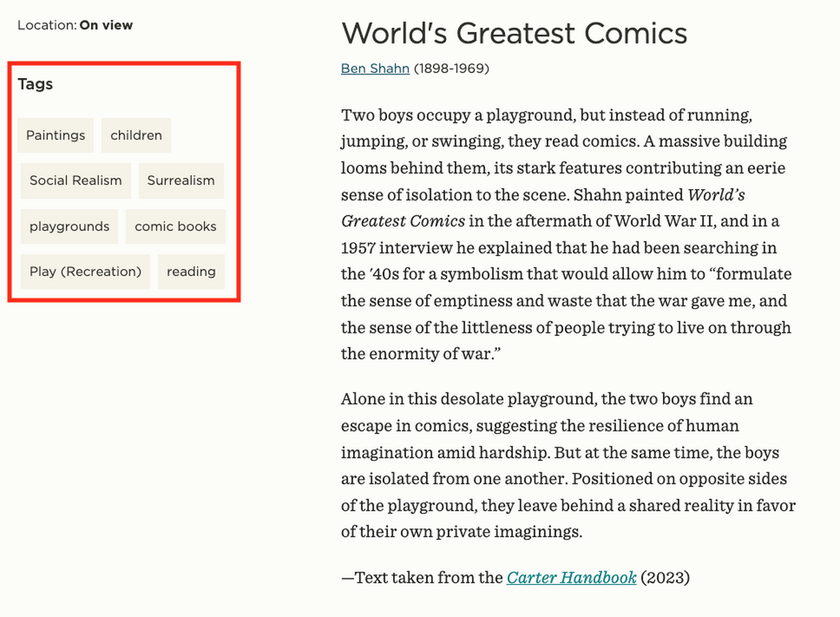Follow the Carter Handbook link
The image size is (840, 617).
(x=571, y=577)
